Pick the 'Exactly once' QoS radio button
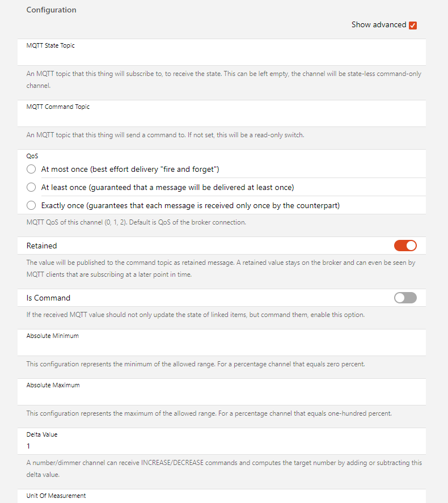This screenshot has width=448, height=503. (x=31, y=205)
